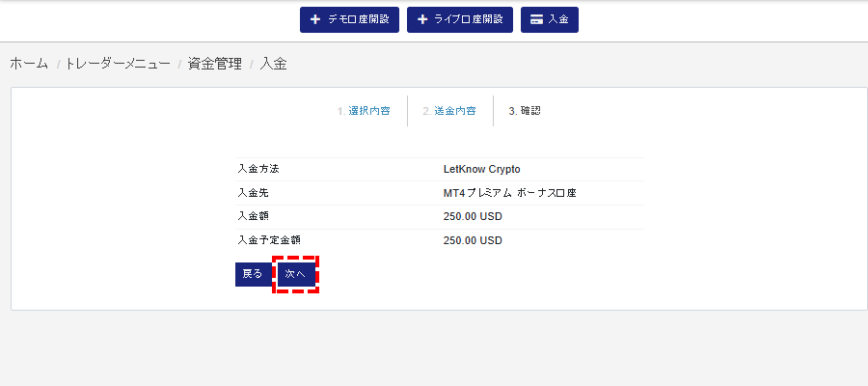Screen dimensions: 868x386
Task: Click the 入金予定金額 250.00 USD value
Action: point(473,241)
